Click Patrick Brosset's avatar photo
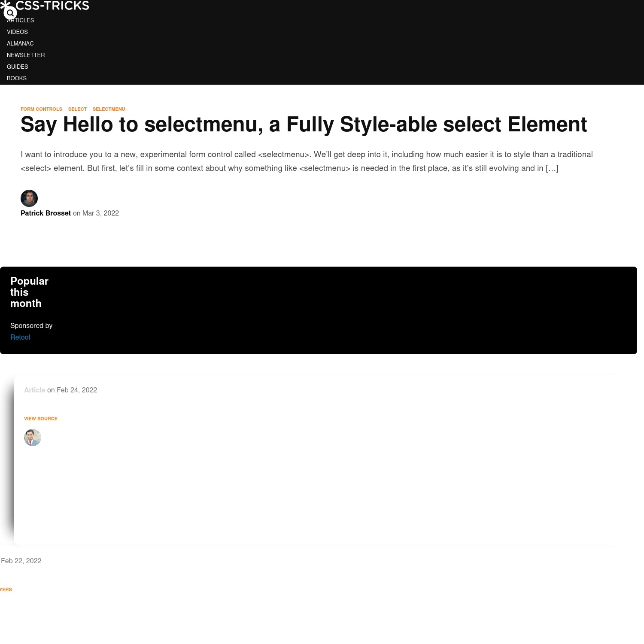The image size is (644, 644). point(29,198)
